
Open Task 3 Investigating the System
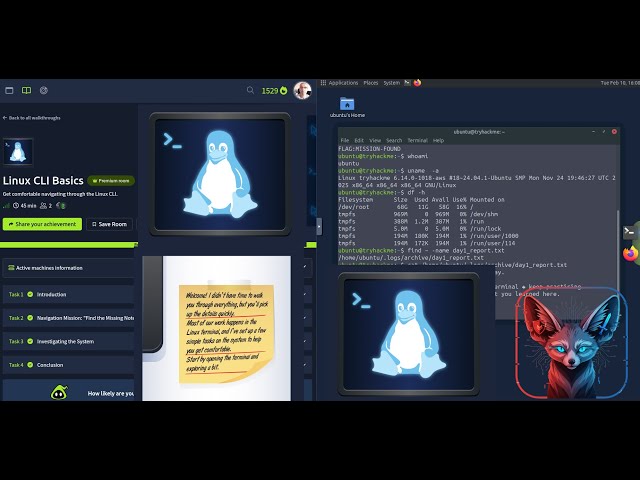coord(69,341)
